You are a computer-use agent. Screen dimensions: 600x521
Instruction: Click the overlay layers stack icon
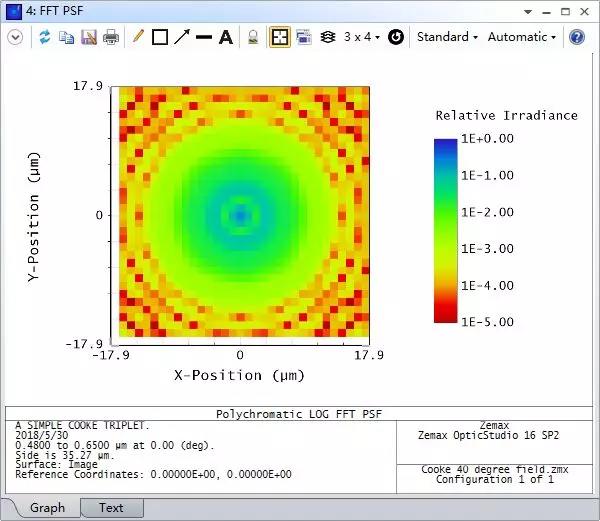click(x=328, y=37)
